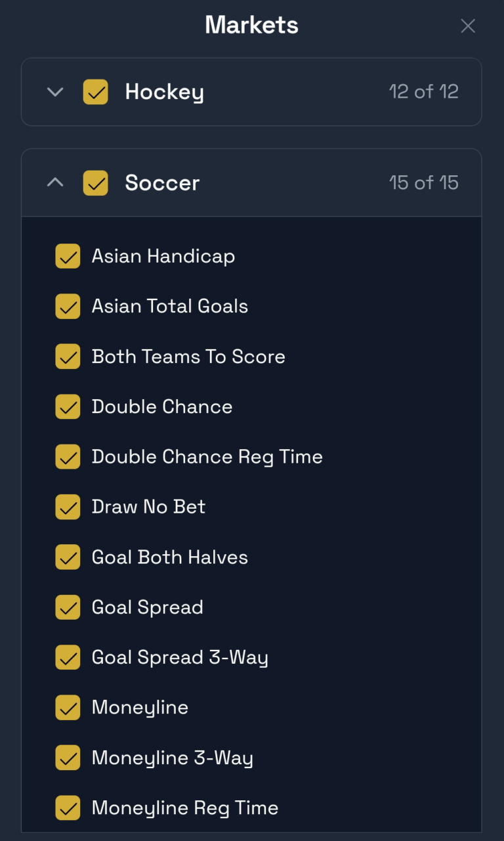Disable Both Teams To Score market

68,356
